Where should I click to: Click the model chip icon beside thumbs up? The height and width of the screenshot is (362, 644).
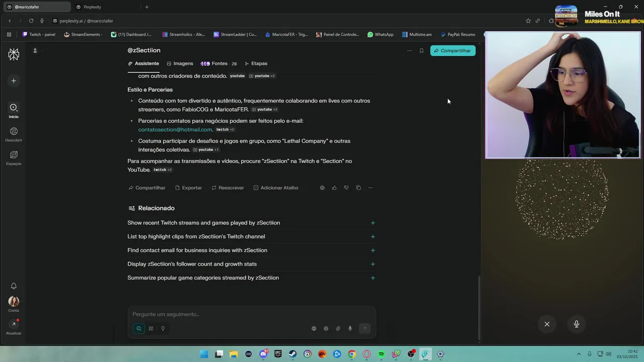(322, 188)
